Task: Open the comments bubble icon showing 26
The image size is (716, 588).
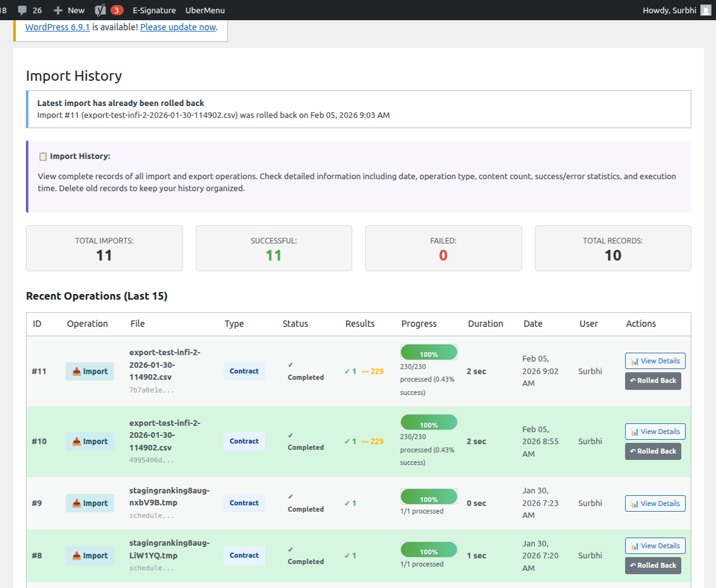Action: (x=22, y=10)
